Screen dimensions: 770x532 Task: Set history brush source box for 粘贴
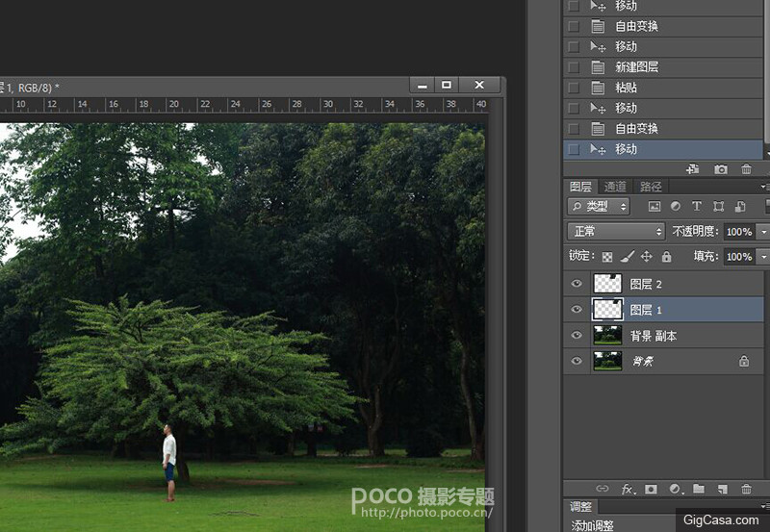click(573, 88)
